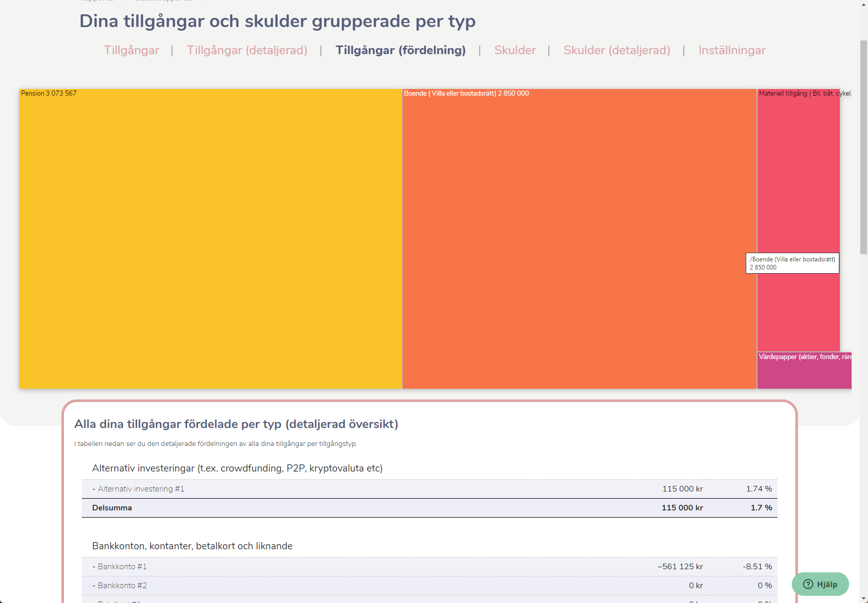Screen dimensions: 868x603
Task: Open the Skulder tab
Action: coord(515,50)
